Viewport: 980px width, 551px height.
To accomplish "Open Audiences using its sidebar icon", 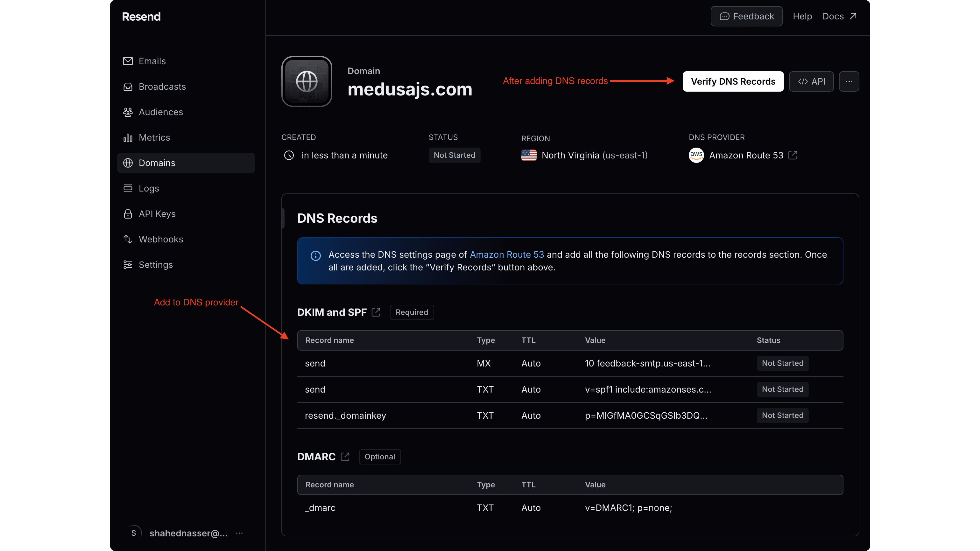I will (x=128, y=112).
